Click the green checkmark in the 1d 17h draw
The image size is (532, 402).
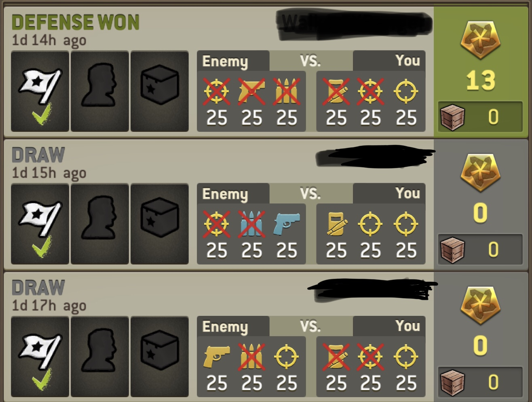click(x=42, y=379)
